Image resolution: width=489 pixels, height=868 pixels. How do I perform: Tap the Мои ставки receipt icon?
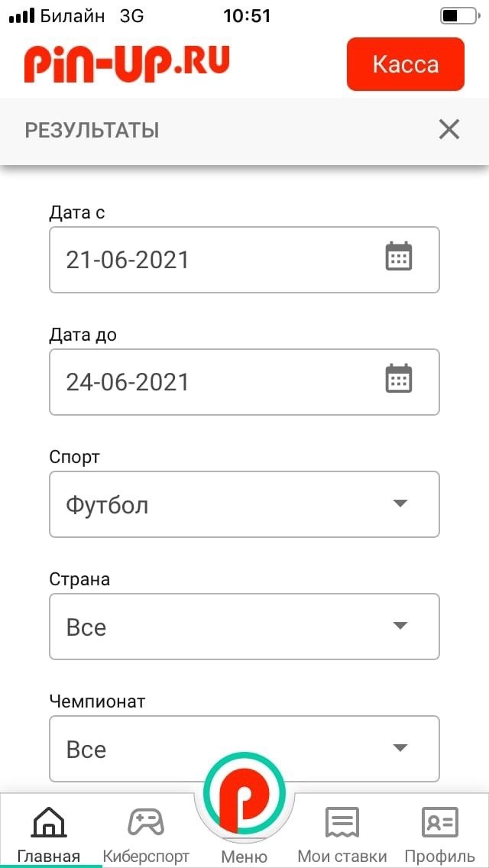tap(342, 823)
